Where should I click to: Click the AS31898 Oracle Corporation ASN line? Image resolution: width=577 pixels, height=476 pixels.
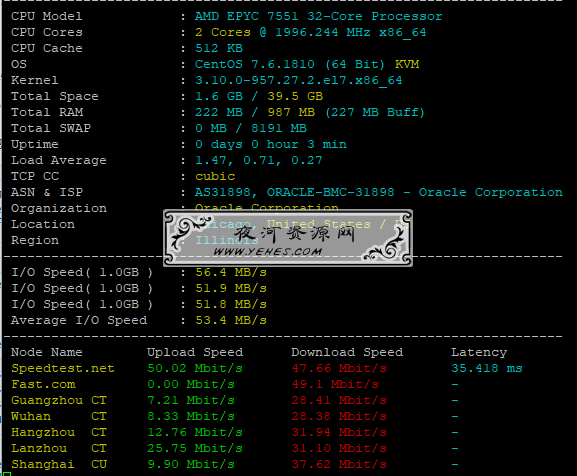[378, 192]
